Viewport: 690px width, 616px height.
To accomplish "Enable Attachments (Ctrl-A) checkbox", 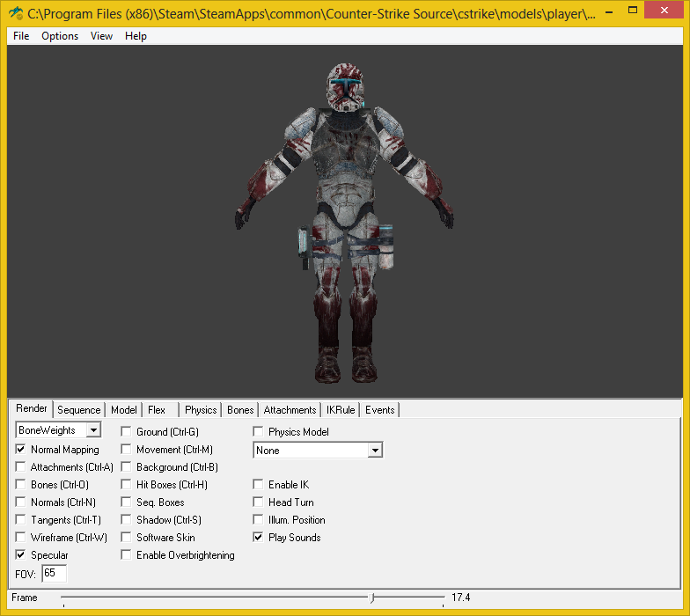I will (x=20, y=466).
